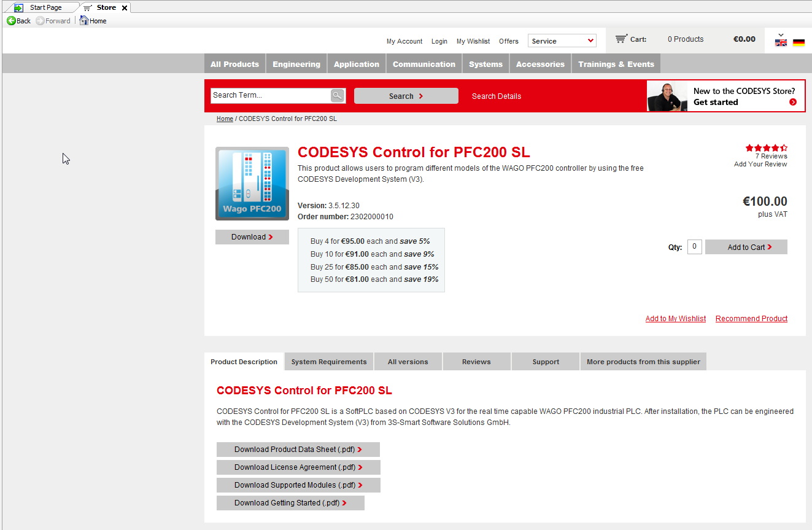812x530 pixels.
Task: Open the Engineering menu category
Action: [x=296, y=64]
